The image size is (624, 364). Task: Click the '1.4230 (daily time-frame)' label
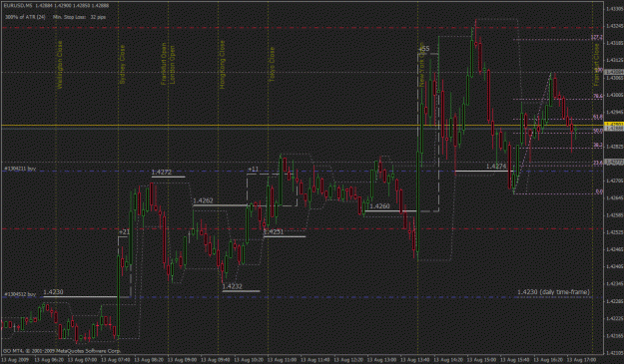click(553, 292)
